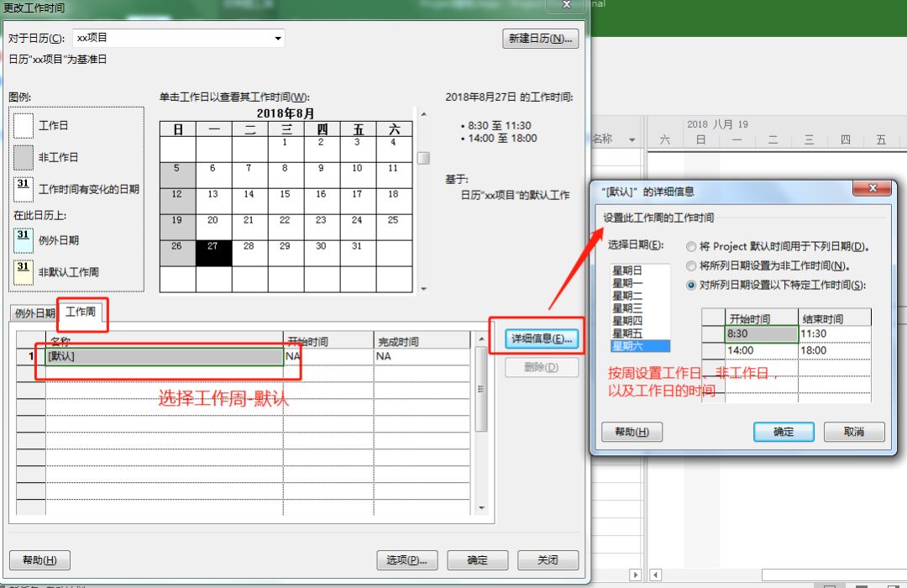Select 对所列日期设置以下特定工作时间 radio option
Screen dimensions: 907x588
click(690, 286)
